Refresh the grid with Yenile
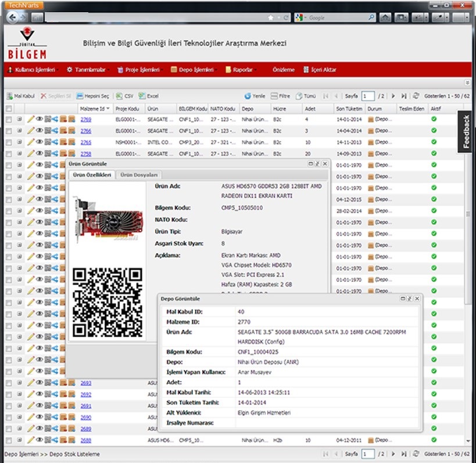The height and width of the screenshot is (463, 476). [255, 96]
